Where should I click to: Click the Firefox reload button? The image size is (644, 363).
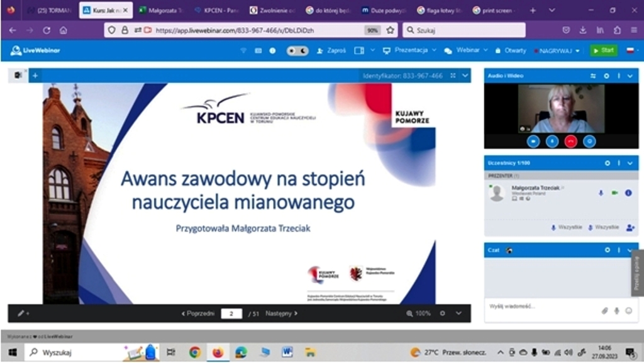47,30
